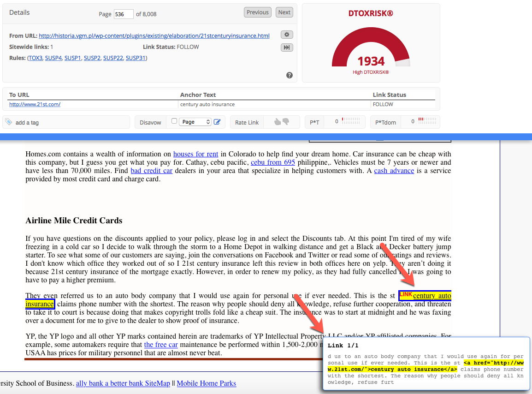Click the P*Tdom bar meter
The width and height of the screenshot is (532, 394).
coord(427,120)
